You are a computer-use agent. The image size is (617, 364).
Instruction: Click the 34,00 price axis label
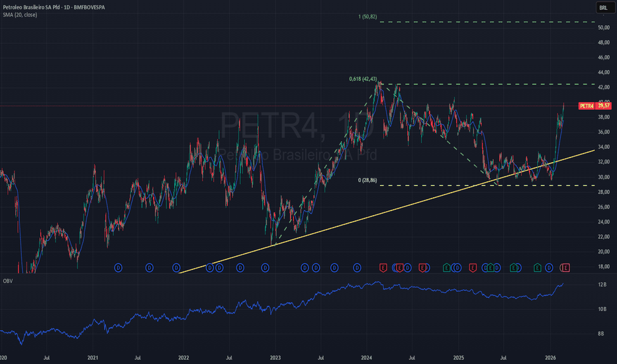604,147
